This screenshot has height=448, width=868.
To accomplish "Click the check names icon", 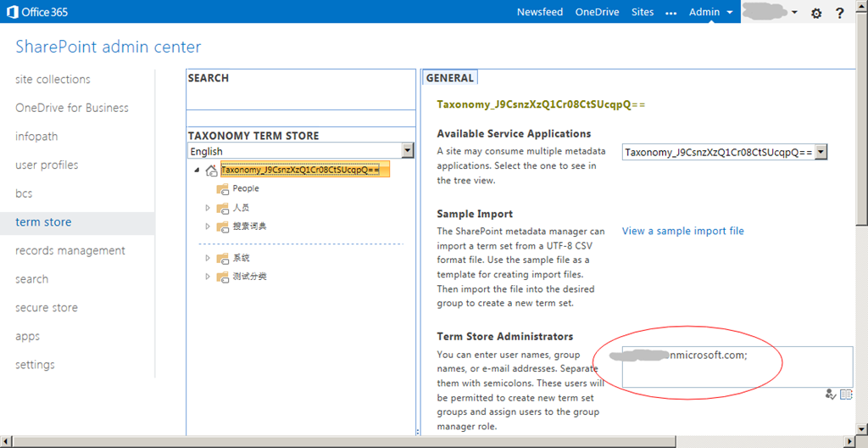I will click(830, 395).
